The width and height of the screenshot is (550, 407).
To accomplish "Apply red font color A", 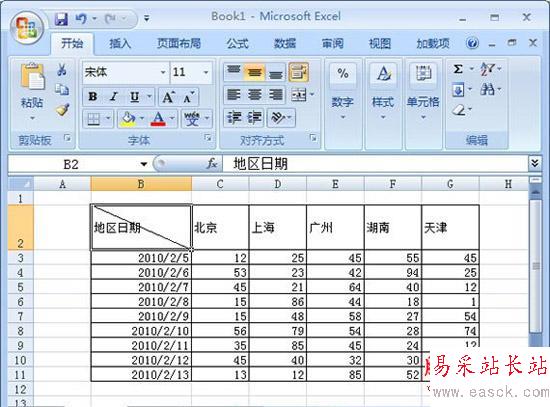I will click(158, 119).
